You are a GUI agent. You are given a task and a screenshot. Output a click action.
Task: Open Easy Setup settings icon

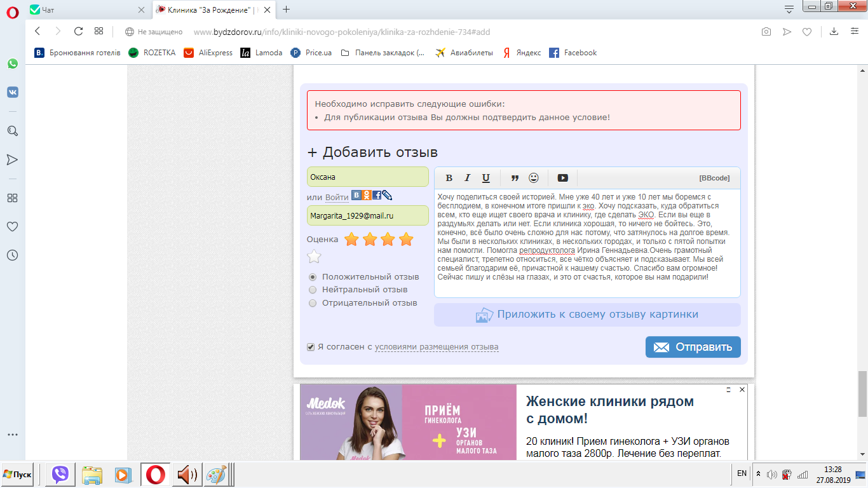point(854,32)
